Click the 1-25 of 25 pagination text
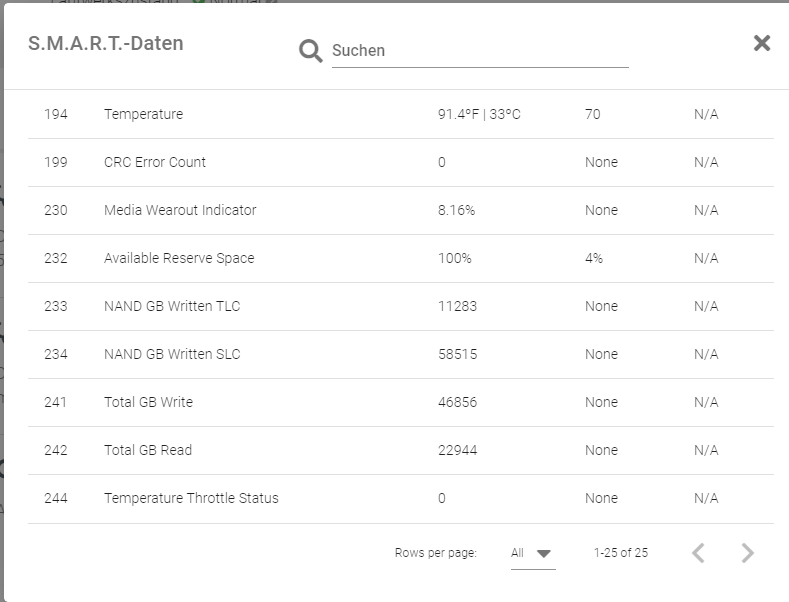The height and width of the screenshot is (602, 789). pos(620,553)
